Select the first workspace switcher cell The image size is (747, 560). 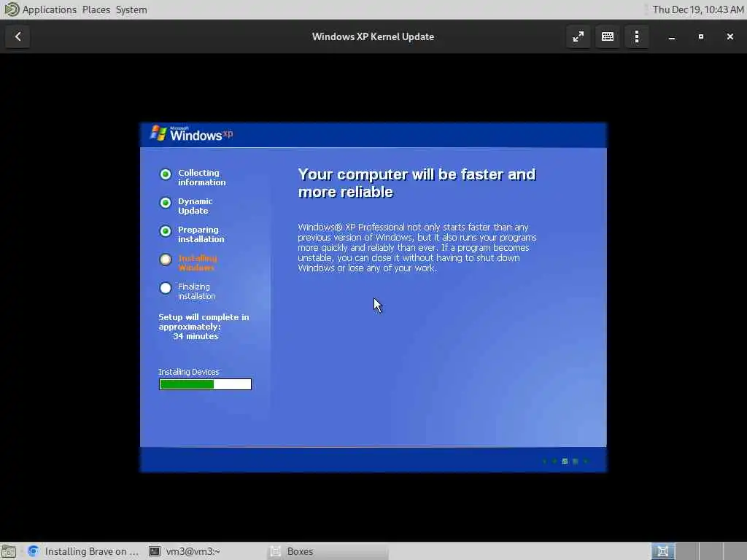[662, 551]
